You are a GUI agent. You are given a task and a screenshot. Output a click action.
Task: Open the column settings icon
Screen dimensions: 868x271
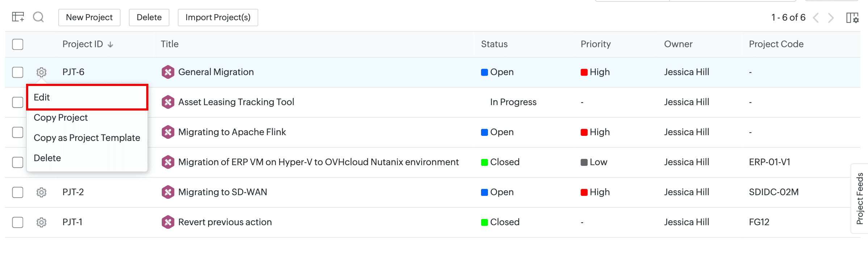[x=852, y=18]
